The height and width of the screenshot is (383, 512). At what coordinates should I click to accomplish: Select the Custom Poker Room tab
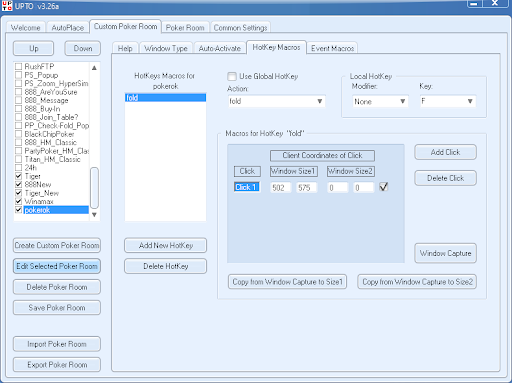click(125, 26)
